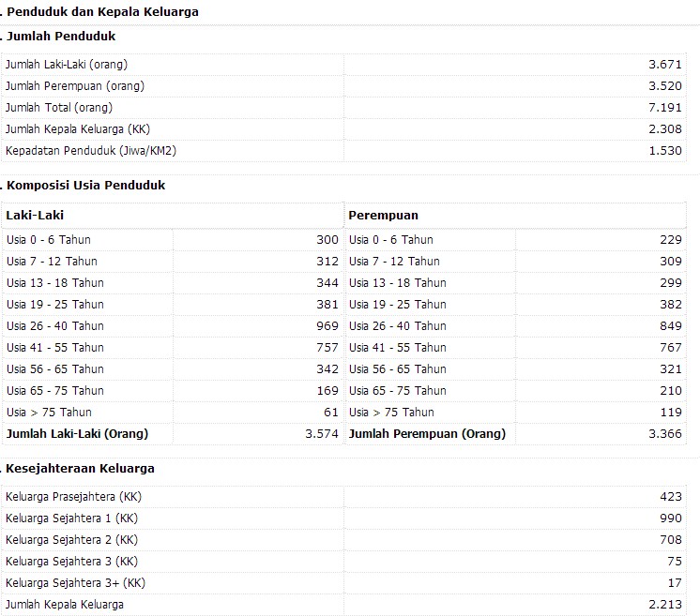Click 'Usia 26 - 40 Tahun' under Perempuan
The height and width of the screenshot is (616, 700).
tap(397, 326)
